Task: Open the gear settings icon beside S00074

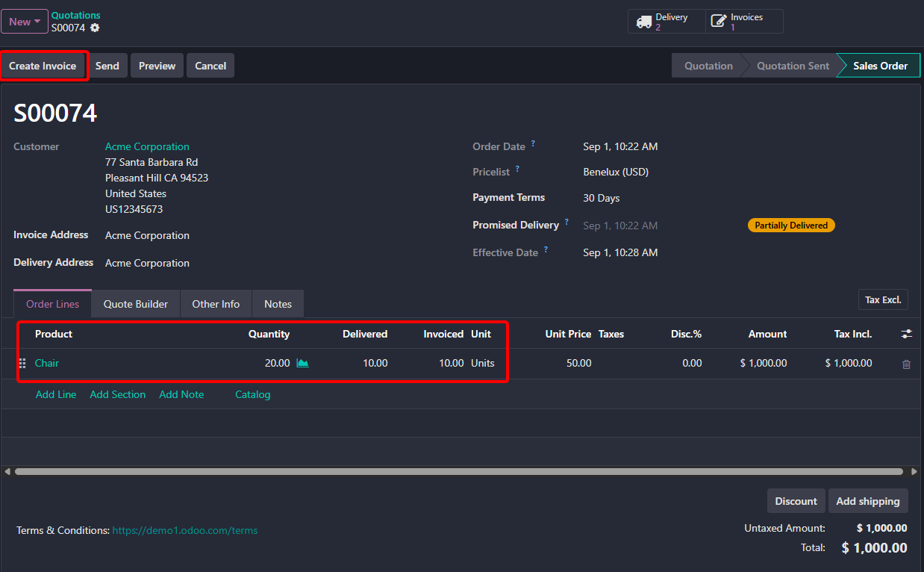Action: 95,28
